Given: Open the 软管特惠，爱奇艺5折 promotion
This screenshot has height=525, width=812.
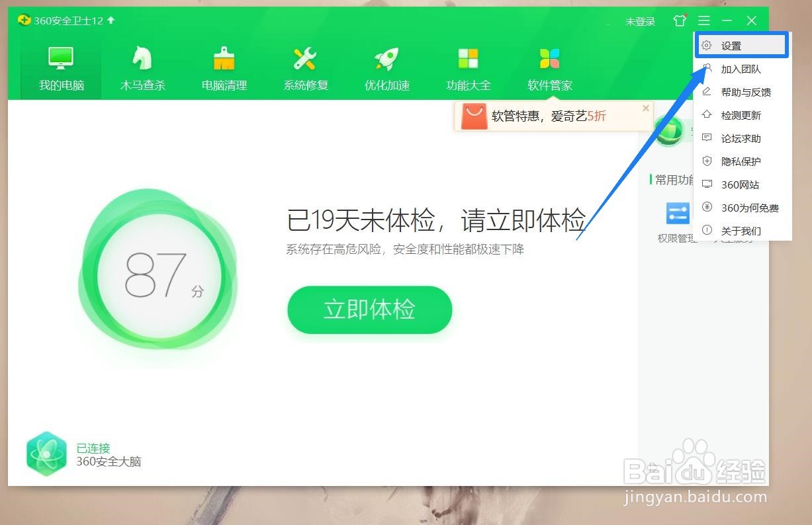Looking at the screenshot, I should tap(549, 116).
